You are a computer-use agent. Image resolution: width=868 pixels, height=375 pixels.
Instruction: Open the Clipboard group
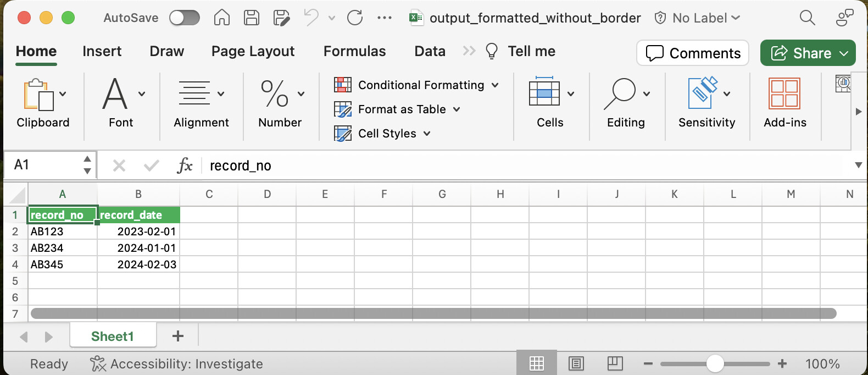[43, 103]
